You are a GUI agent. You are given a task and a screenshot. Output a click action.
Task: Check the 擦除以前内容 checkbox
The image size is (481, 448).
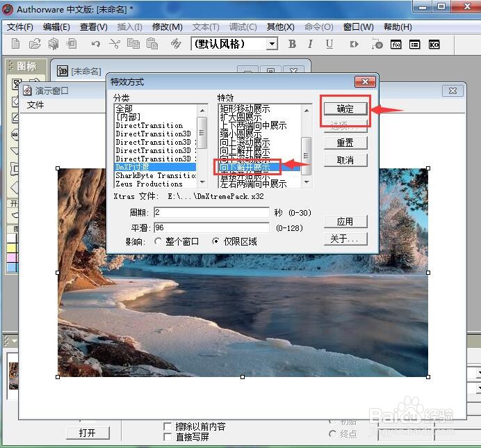(x=168, y=426)
